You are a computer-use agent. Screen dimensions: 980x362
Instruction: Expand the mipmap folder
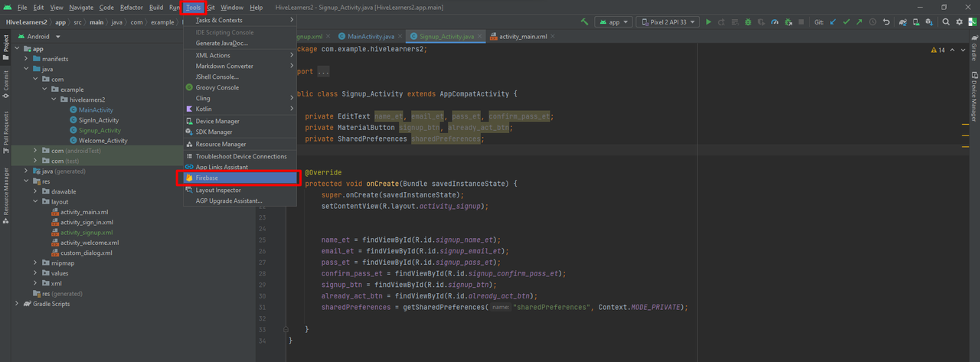(x=36, y=263)
